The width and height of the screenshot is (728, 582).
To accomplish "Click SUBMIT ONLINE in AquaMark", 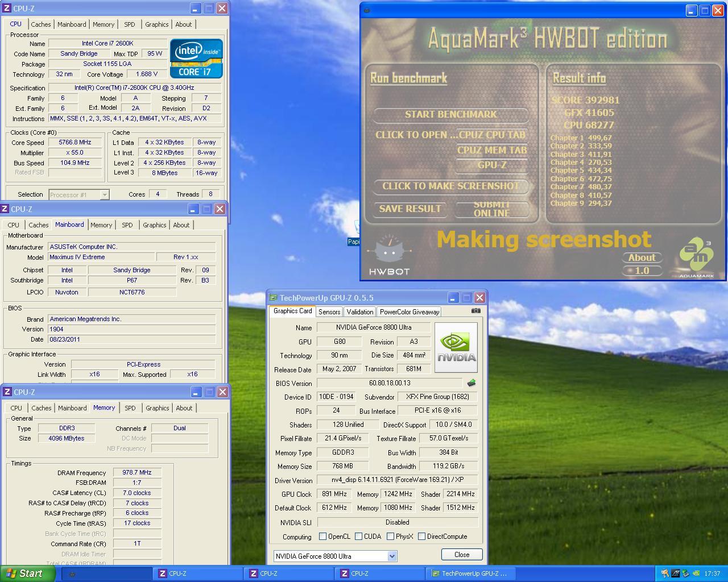I will pyautogui.click(x=492, y=209).
